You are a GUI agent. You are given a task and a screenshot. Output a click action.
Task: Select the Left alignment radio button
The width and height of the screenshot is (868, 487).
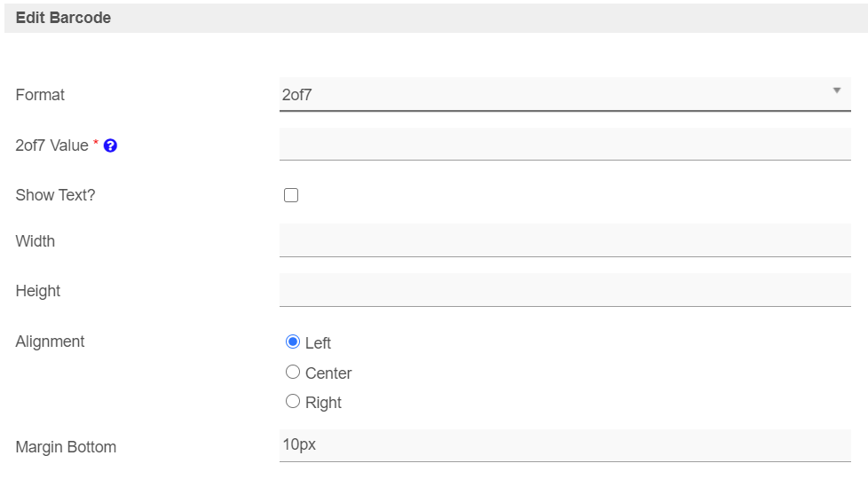[293, 342]
